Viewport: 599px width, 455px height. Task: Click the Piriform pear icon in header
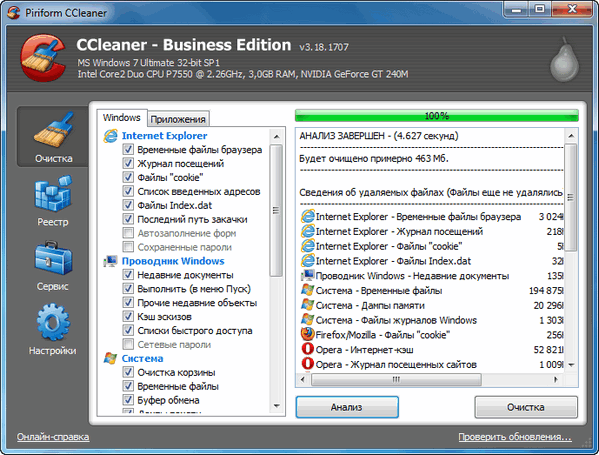pos(564,60)
